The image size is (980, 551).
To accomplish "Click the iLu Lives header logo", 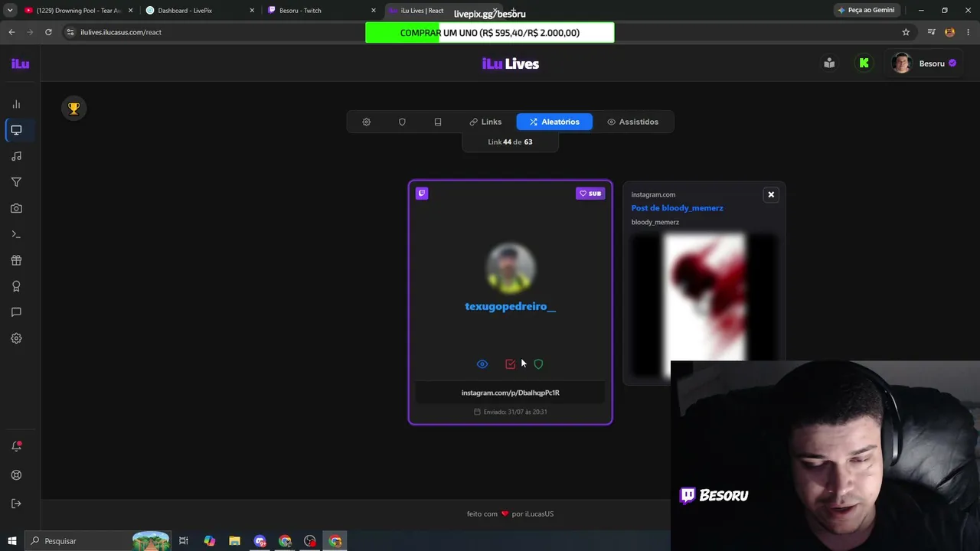I will [x=511, y=64].
